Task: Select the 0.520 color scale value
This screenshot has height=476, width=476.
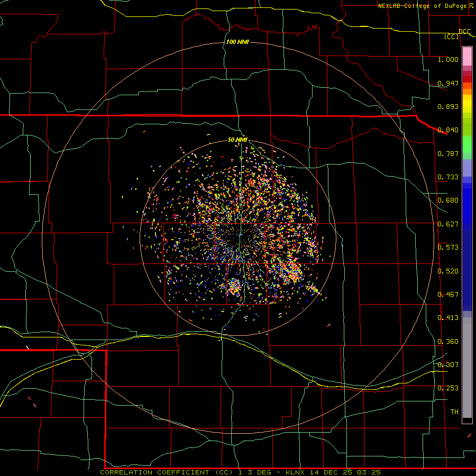Action: [448, 271]
